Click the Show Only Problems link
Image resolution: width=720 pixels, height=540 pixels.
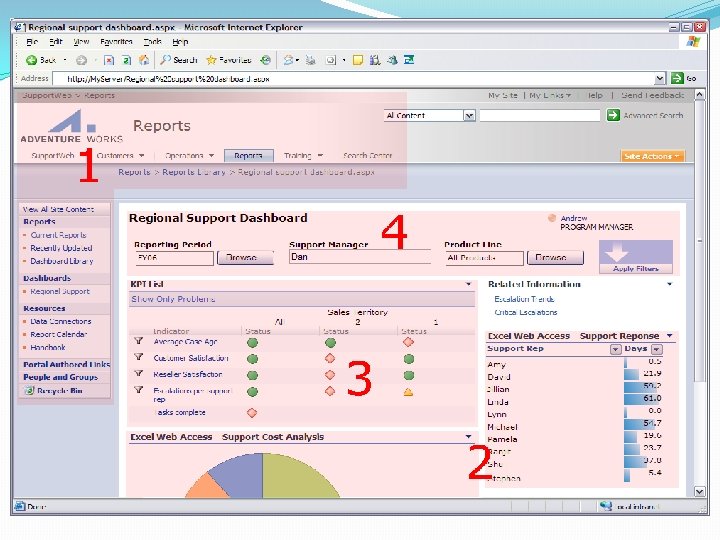[x=173, y=299]
